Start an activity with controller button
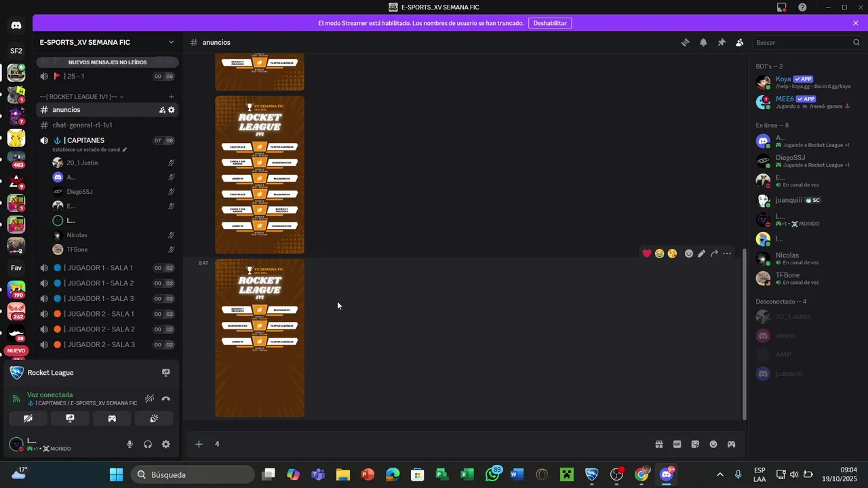Viewport: 868px width, 488px height. point(112,418)
